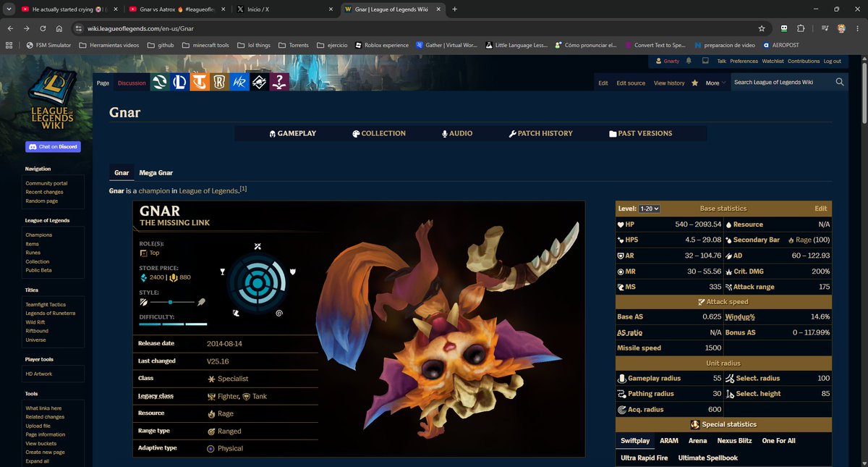Click the Log out link
Screen dimensions: 868x467
coord(832,62)
